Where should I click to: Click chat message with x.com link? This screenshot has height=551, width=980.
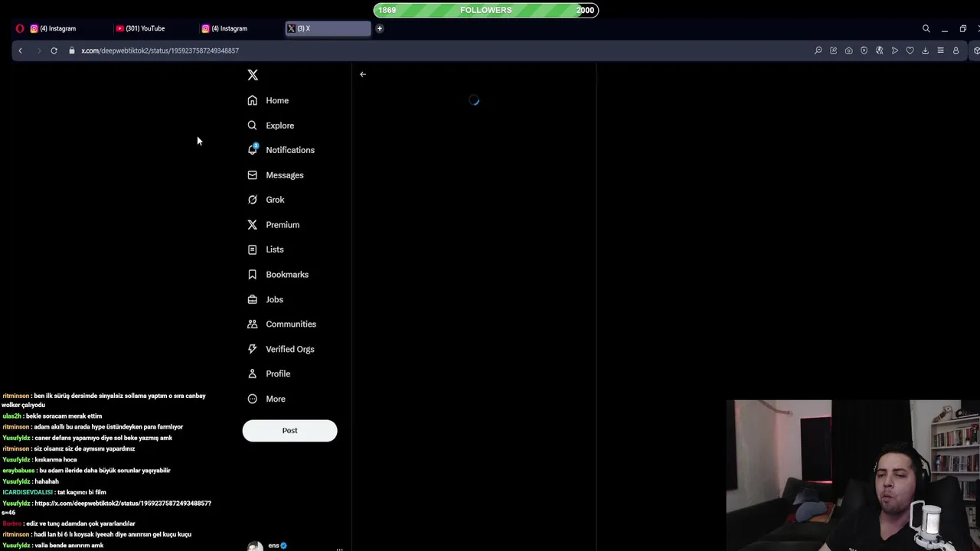point(106,507)
